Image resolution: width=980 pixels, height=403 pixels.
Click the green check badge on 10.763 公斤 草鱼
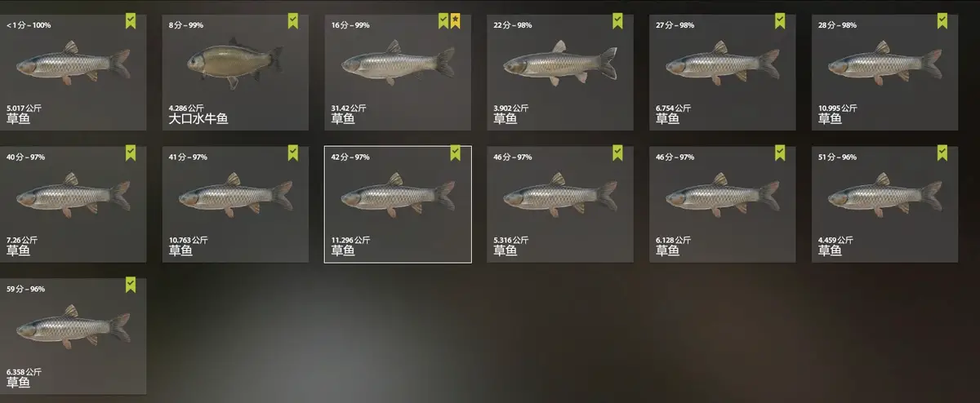point(292,153)
